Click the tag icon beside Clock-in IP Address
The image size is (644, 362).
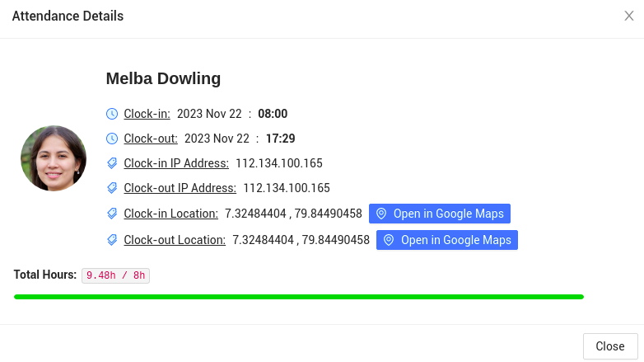pos(112,163)
